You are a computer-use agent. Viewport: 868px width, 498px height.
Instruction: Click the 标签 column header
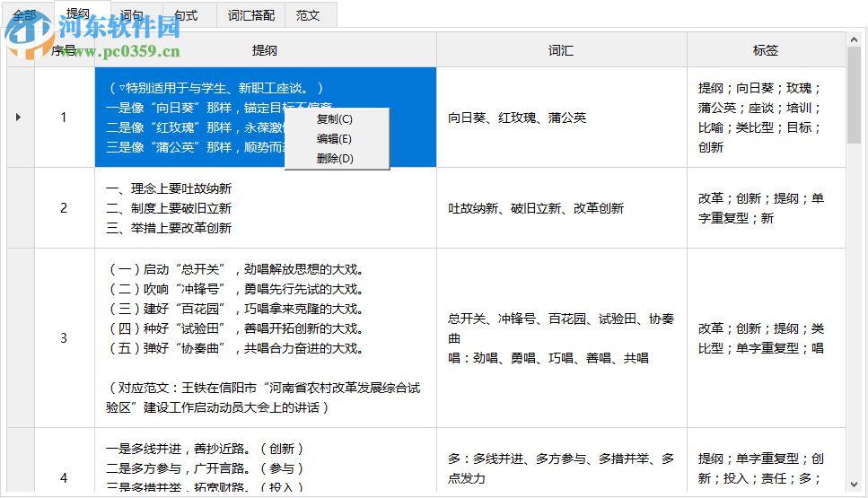pyautogui.click(x=767, y=50)
